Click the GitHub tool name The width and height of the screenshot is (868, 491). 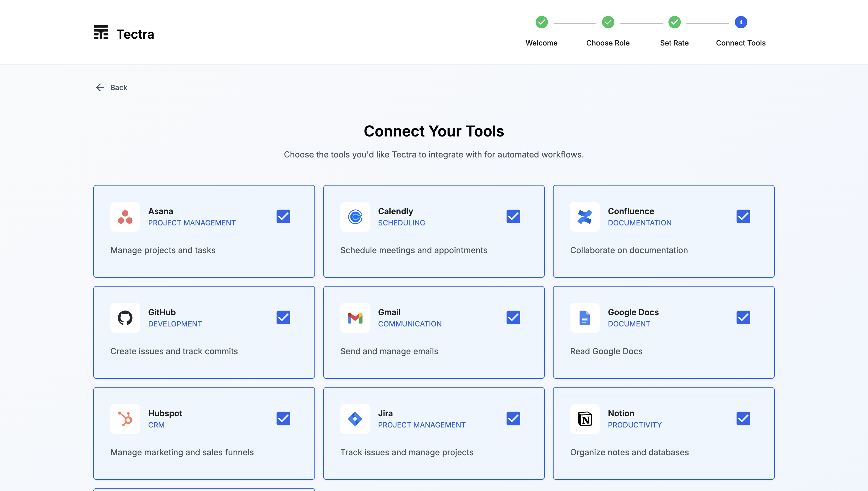click(162, 312)
